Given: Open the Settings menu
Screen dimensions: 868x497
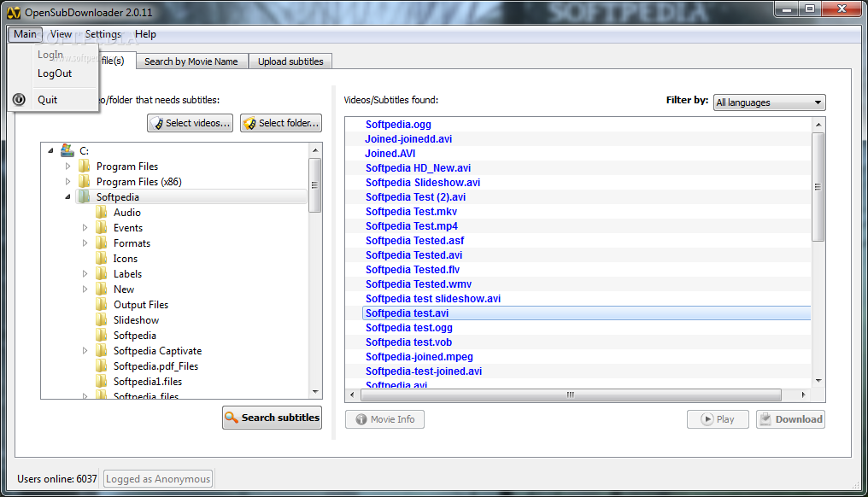Looking at the screenshot, I should click(x=103, y=34).
